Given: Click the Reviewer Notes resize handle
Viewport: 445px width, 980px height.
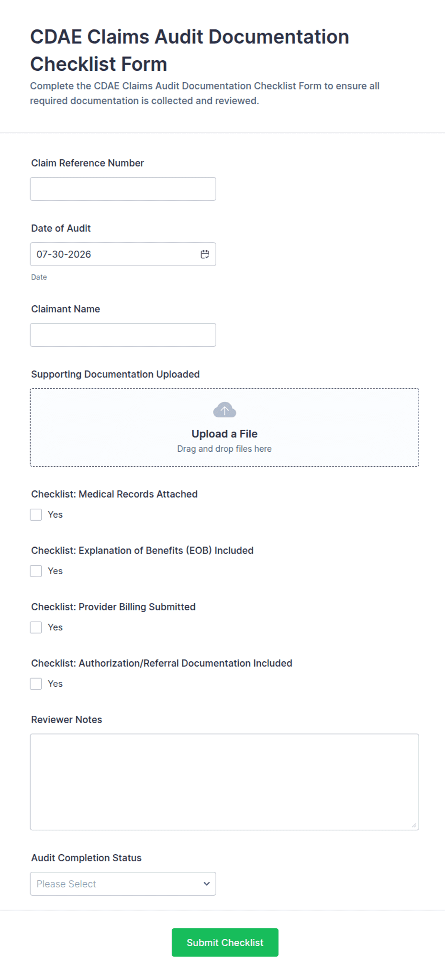Looking at the screenshot, I should [414, 825].
